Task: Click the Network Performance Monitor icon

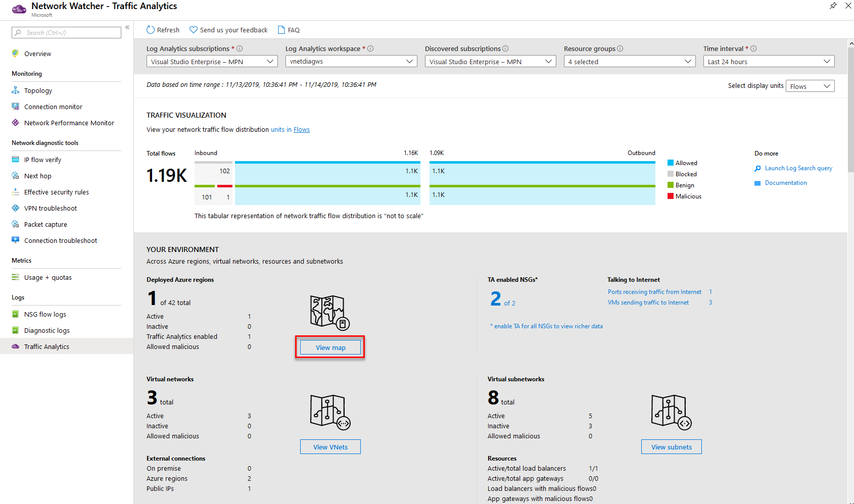Action: click(x=16, y=123)
